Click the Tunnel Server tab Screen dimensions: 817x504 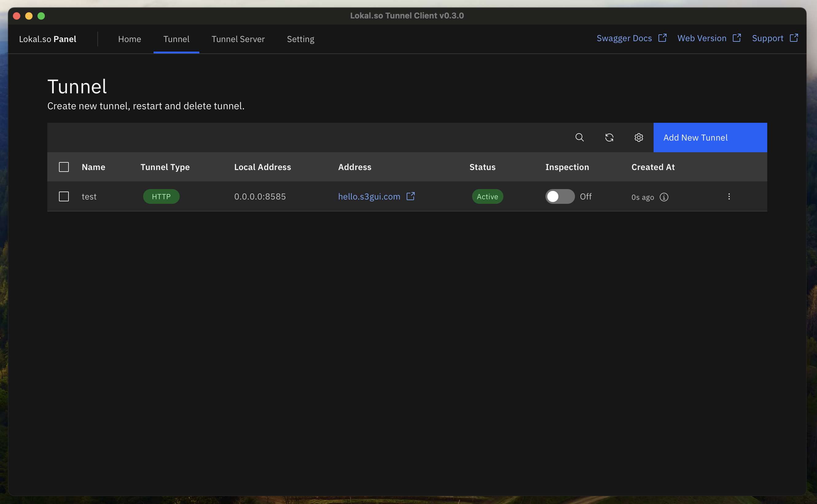(238, 38)
